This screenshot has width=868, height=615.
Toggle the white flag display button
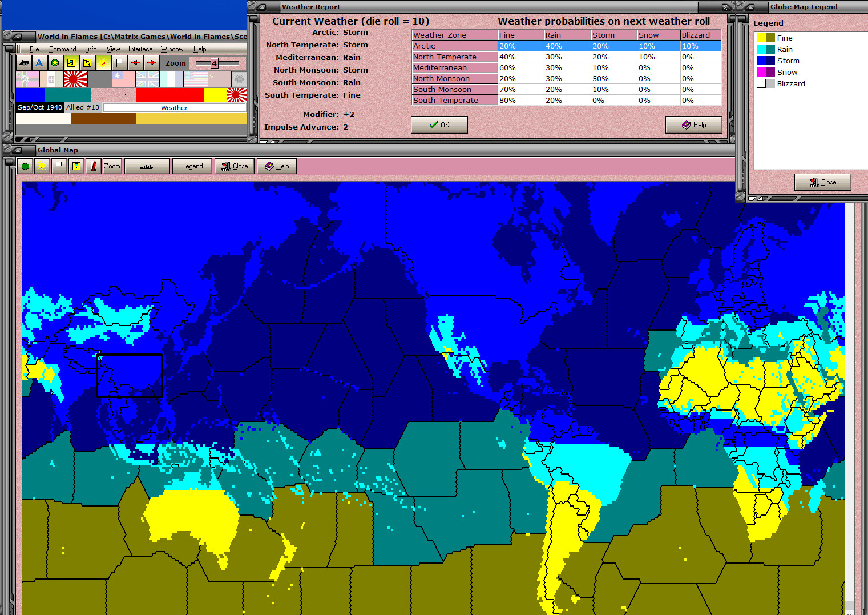click(119, 63)
